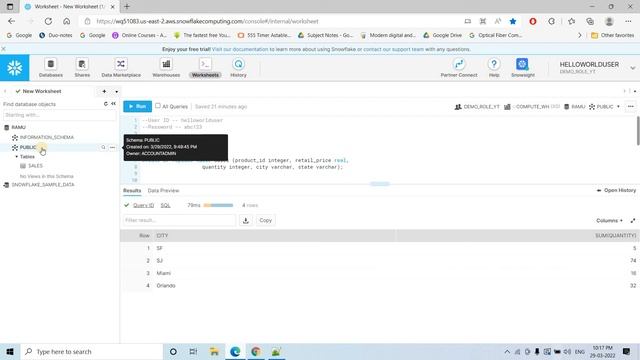Run the query
This screenshot has width=640, height=360.
point(138,107)
